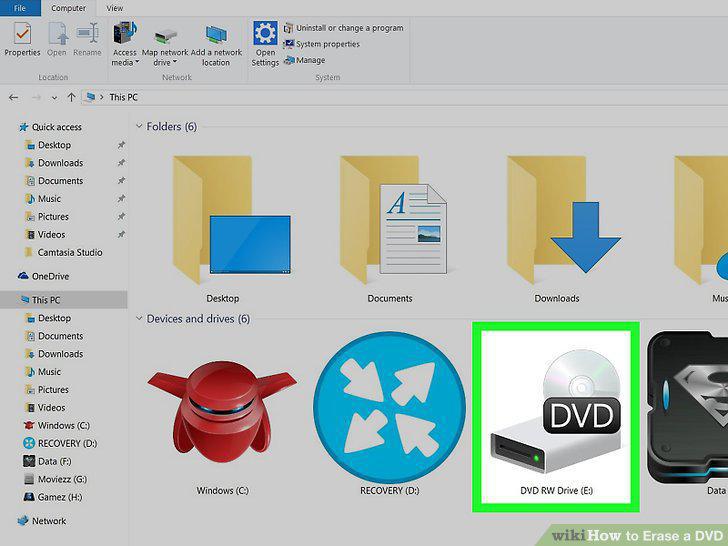728x546 pixels.
Task: Open the File ribbon tab
Action: pos(20,8)
